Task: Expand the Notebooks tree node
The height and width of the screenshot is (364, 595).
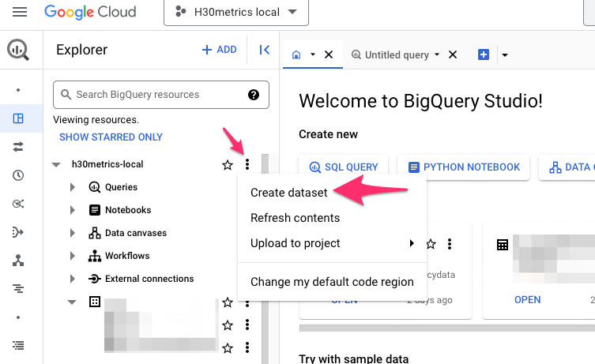Action: [x=73, y=210]
